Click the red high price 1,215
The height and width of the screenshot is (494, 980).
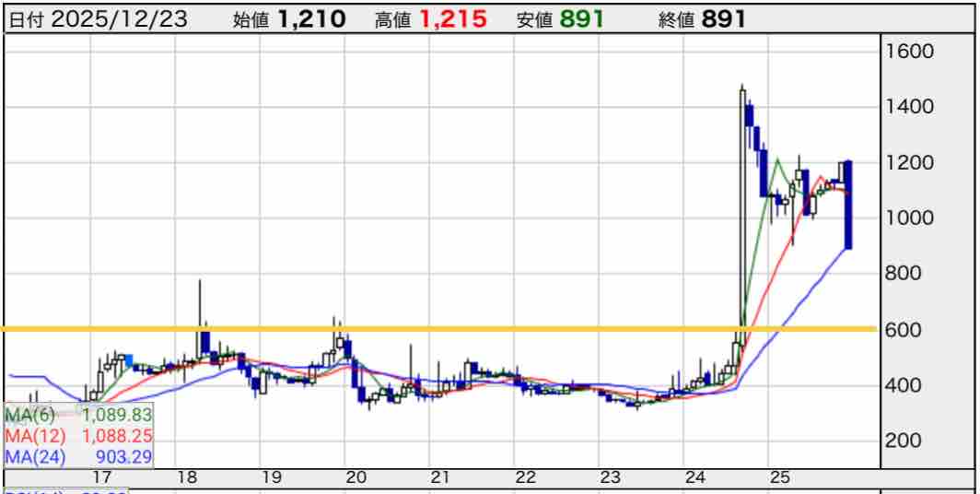453,19
